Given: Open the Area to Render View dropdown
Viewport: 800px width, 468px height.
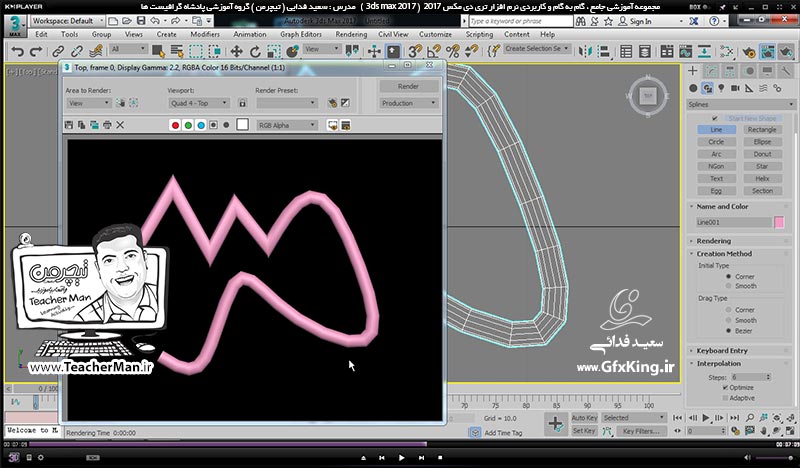Looking at the screenshot, I should coord(89,103).
